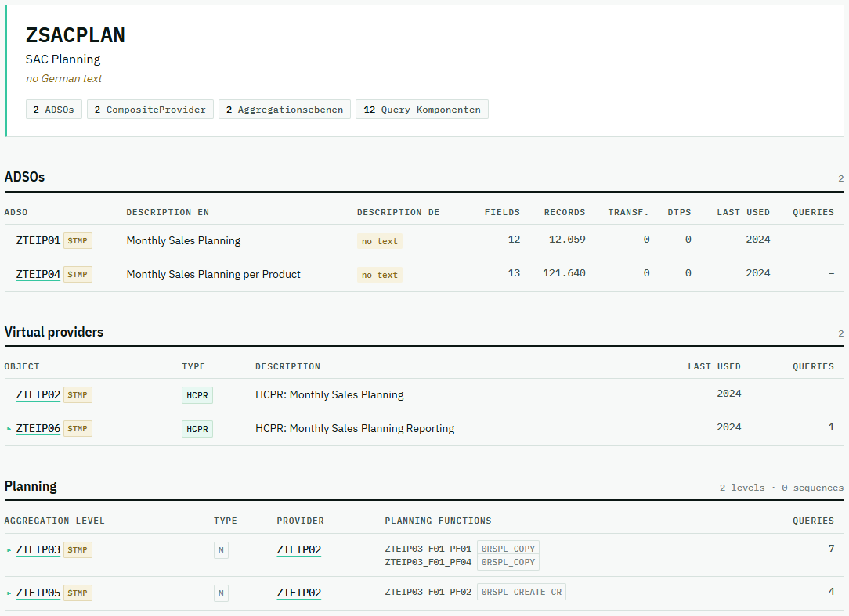Viewport: 849px width, 616px height.
Task: Click the $TMP badge next to ZTEIP03
Action: point(78,550)
